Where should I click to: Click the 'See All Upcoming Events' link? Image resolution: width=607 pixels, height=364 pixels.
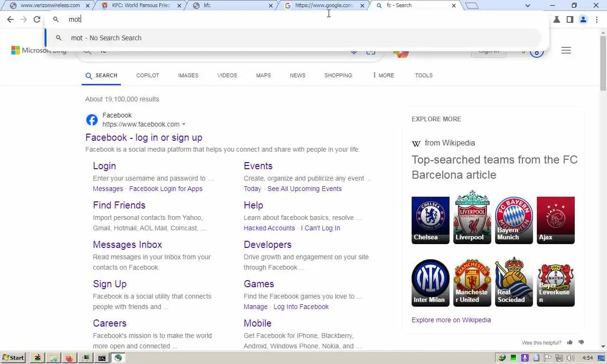pyautogui.click(x=304, y=189)
